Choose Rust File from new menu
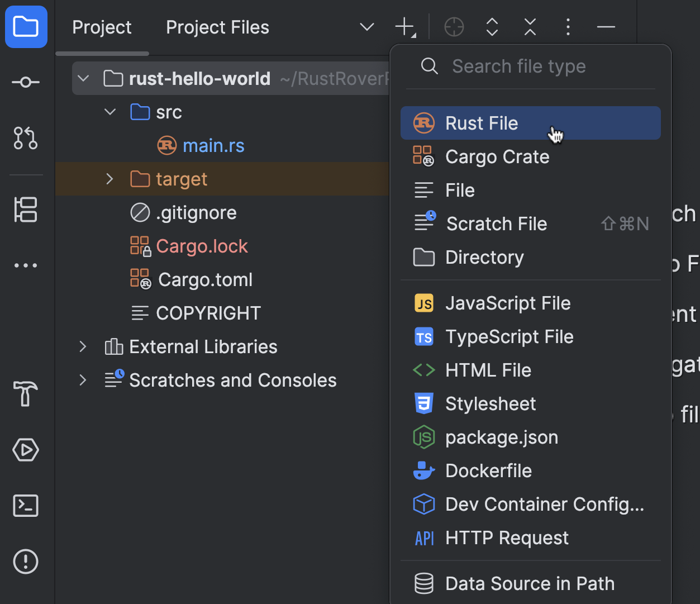 [x=482, y=123]
